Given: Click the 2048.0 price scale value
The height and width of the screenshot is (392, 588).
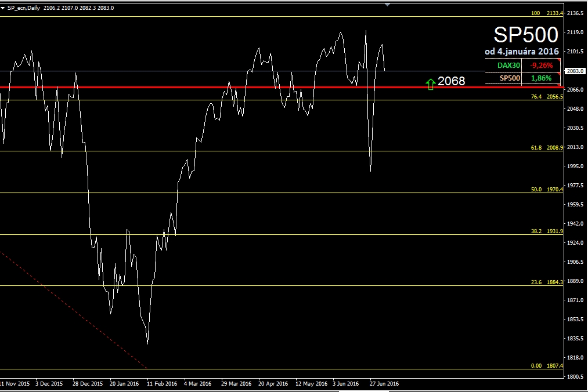Looking at the screenshot, I should tap(575, 108).
